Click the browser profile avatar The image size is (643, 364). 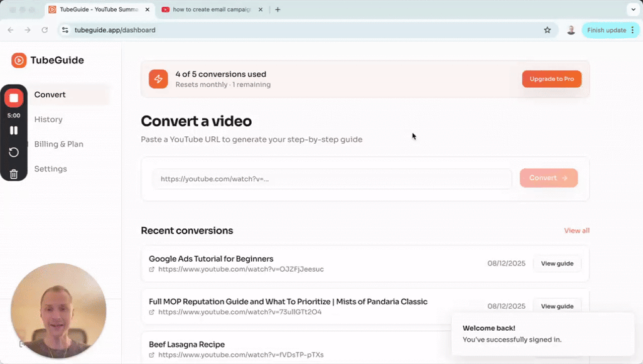571,29
